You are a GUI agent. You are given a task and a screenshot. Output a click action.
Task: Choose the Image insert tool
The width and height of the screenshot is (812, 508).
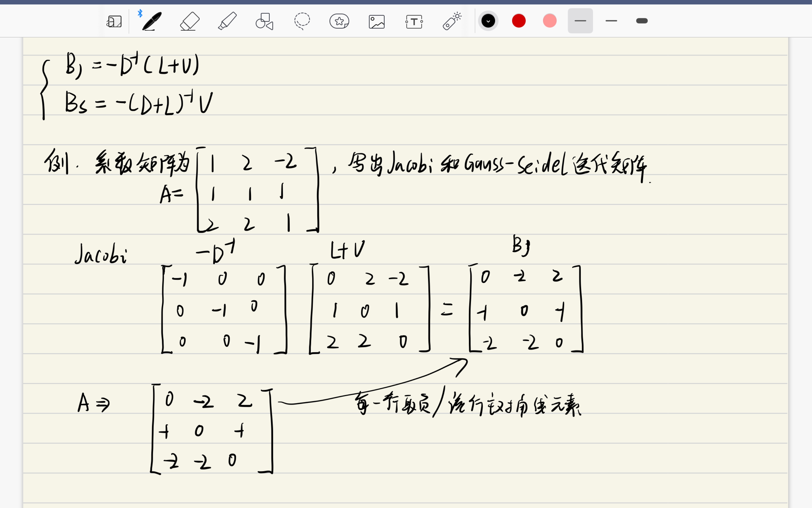tap(377, 22)
